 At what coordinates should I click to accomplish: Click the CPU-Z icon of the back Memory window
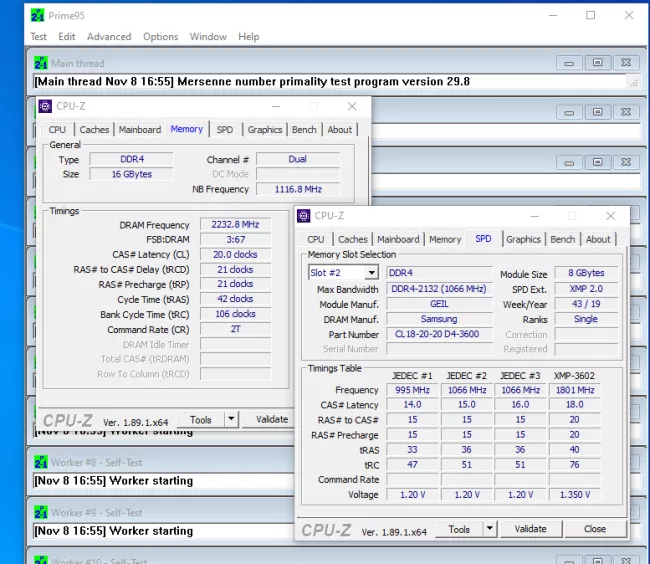pyautogui.click(x=45, y=106)
